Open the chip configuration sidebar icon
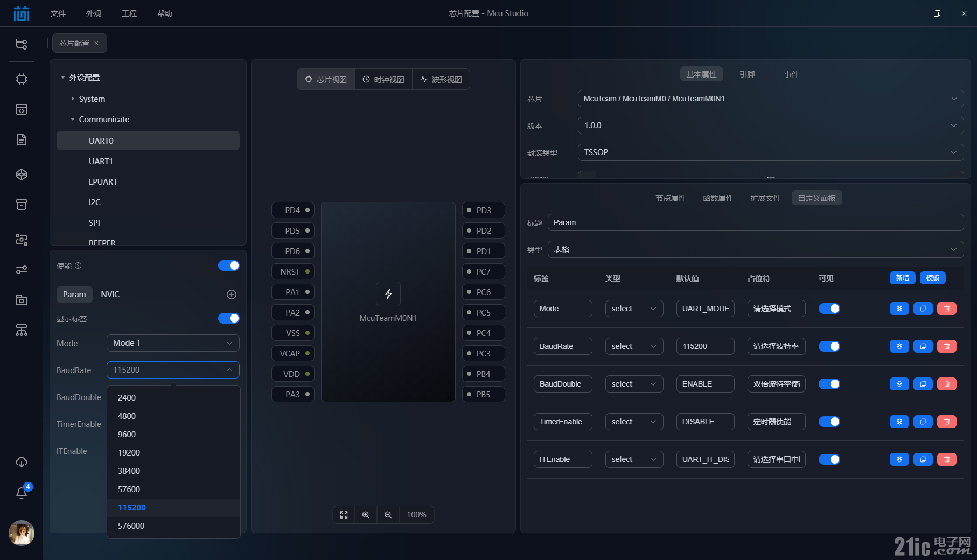 (x=22, y=79)
